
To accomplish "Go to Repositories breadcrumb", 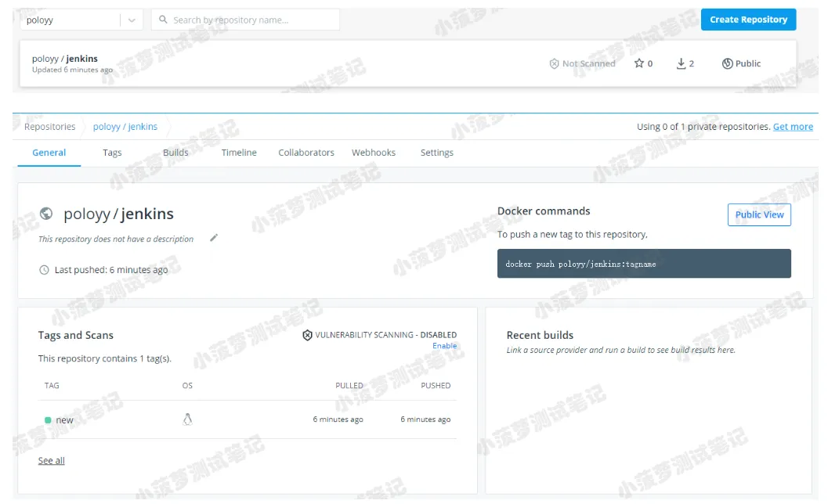I will coord(49,127).
